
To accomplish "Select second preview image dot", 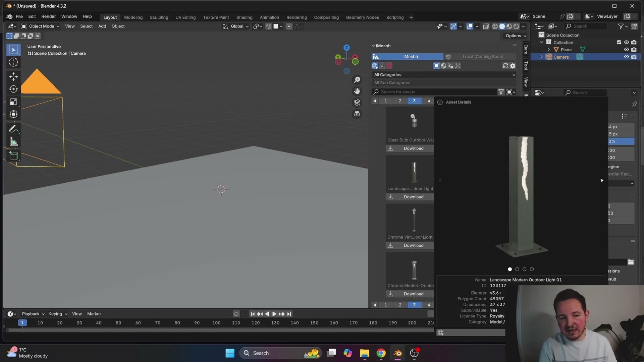I will click(x=517, y=269).
